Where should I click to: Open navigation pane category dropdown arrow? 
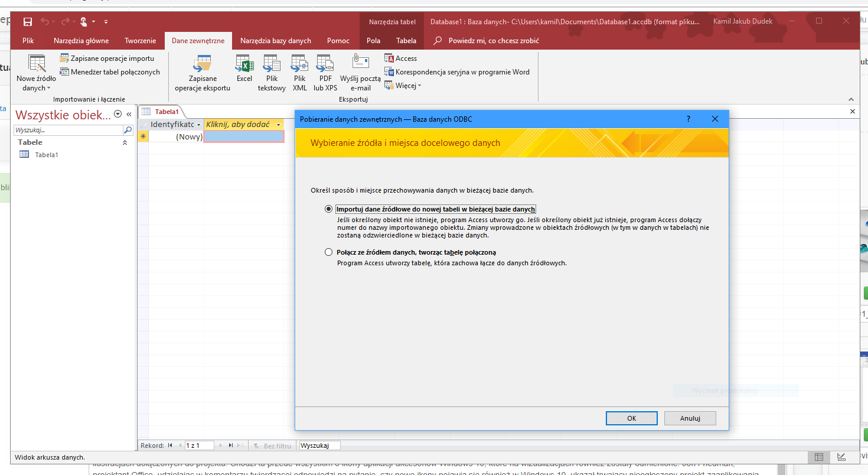(x=118, y=115)
